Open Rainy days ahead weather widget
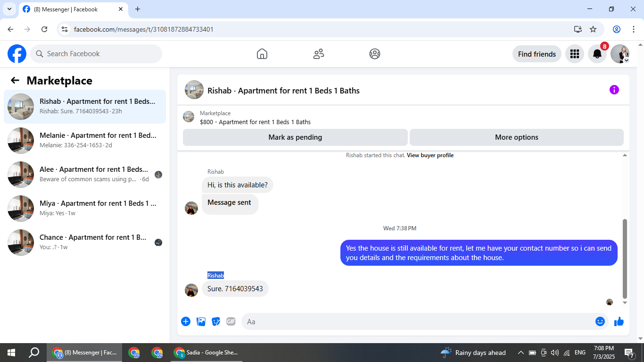This screenshot has width=644, height=362. coord(473,353)
